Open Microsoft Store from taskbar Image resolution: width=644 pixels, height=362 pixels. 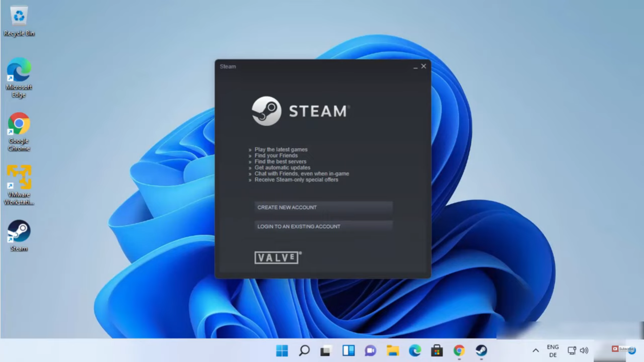(437, 351)
